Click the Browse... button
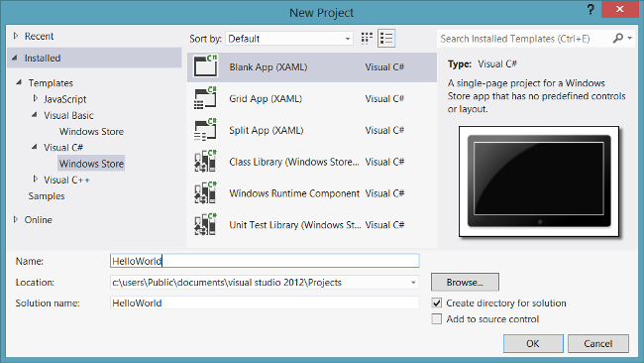Screen dimensions: 644x363 465,283
